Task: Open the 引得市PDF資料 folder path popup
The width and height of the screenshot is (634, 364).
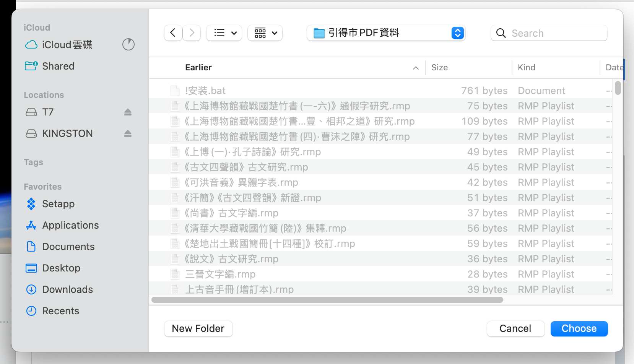Action: 386,33
